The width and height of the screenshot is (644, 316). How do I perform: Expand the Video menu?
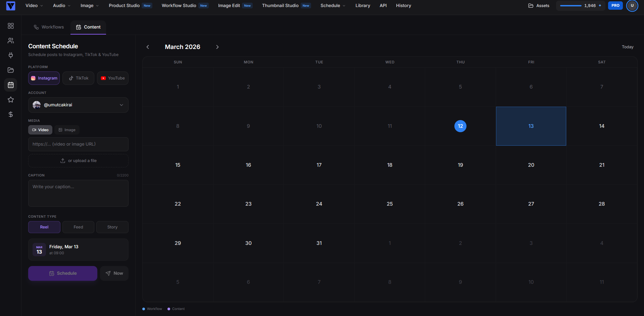(34, 6)
